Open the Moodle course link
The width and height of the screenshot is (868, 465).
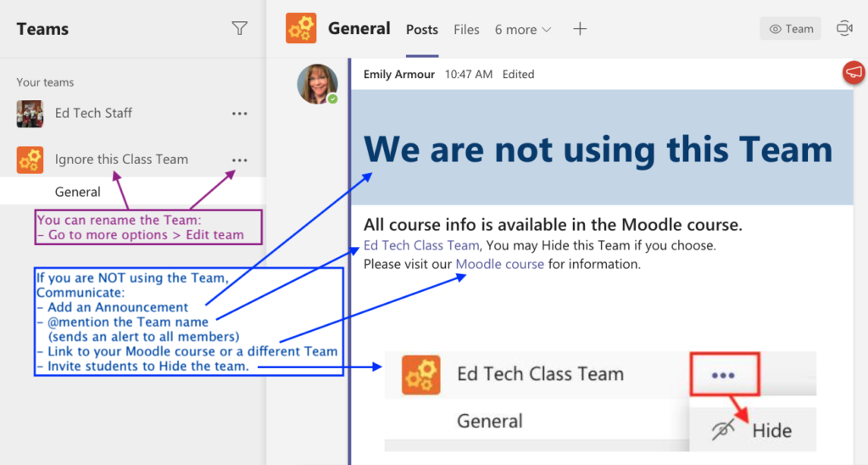pyautogui.click(x=499, y=264)
